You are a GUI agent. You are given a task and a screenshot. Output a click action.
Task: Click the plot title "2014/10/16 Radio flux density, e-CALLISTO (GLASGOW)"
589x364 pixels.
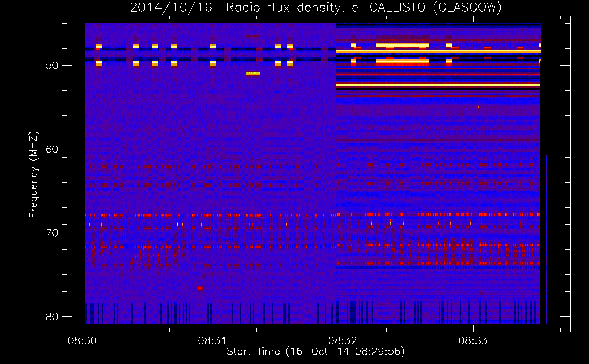316,7
